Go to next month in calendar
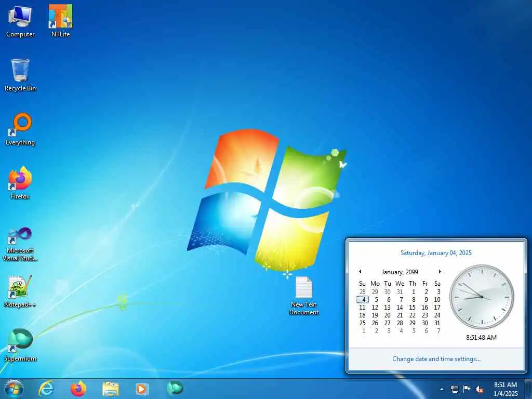 point(440,271)
